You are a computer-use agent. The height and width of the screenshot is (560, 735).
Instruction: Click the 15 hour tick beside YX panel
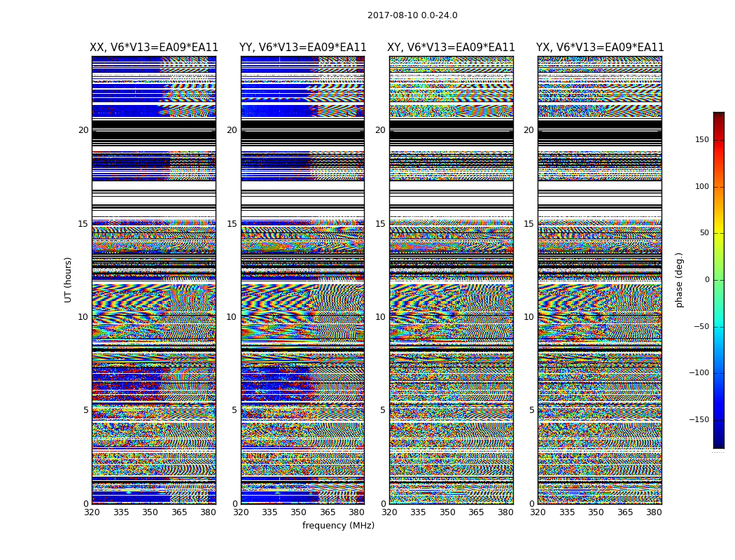click(529, 224)
